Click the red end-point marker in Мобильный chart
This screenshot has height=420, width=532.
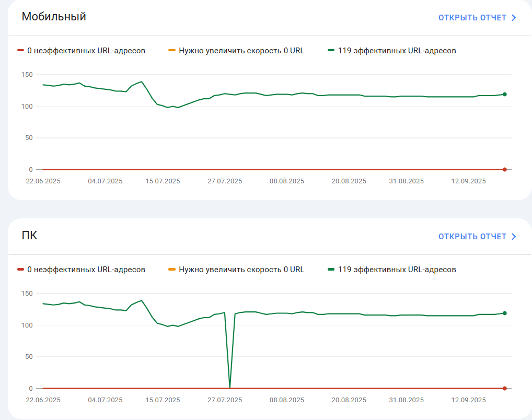pos(504,169)
